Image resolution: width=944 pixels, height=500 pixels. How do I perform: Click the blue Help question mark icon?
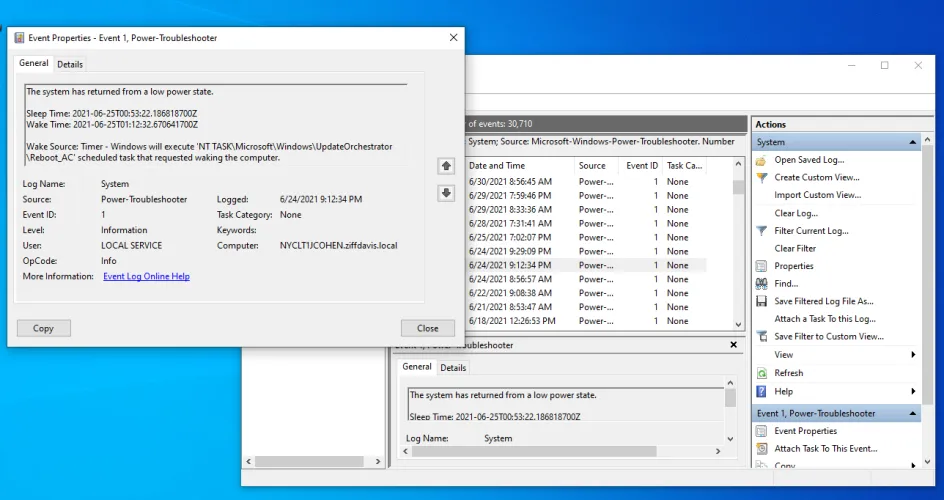tap(761, 391)
